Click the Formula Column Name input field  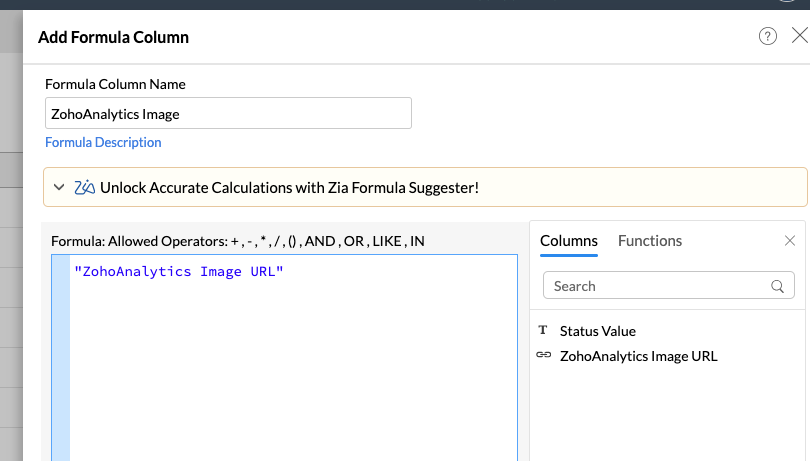click(x=228, y=113)
